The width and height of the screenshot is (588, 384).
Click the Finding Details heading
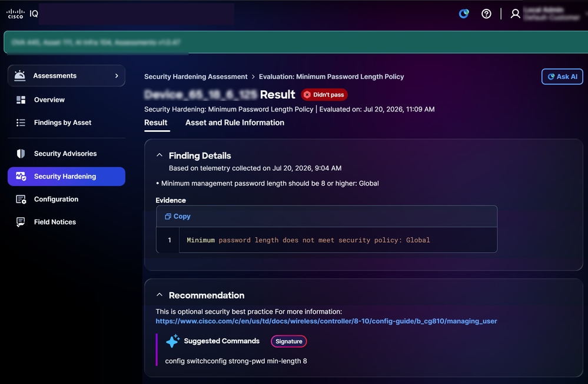pos(200,155)
